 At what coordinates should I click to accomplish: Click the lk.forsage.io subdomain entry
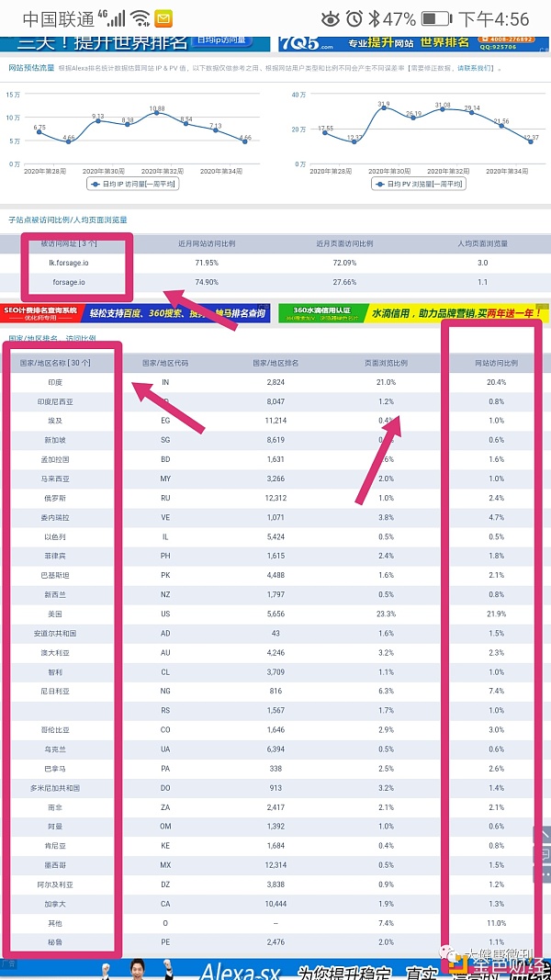(68, 263)
